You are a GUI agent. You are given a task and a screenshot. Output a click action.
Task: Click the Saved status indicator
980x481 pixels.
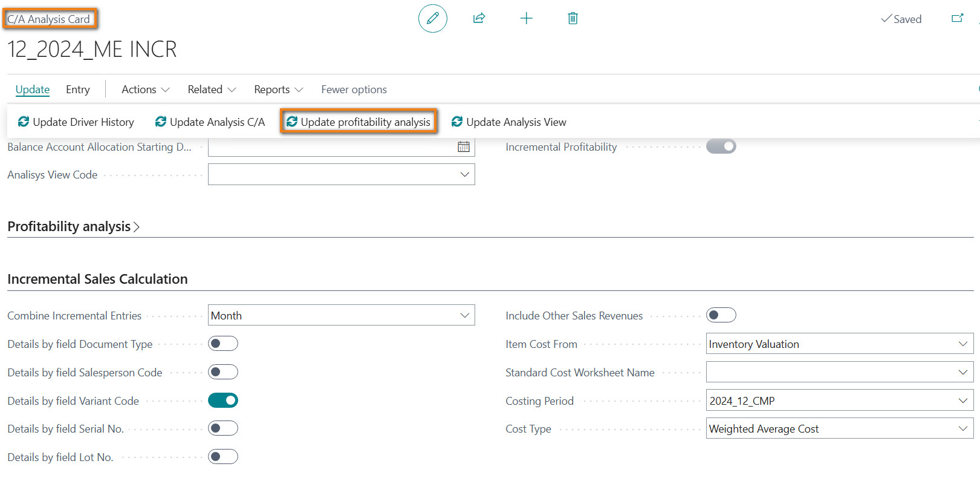(901, 19)
